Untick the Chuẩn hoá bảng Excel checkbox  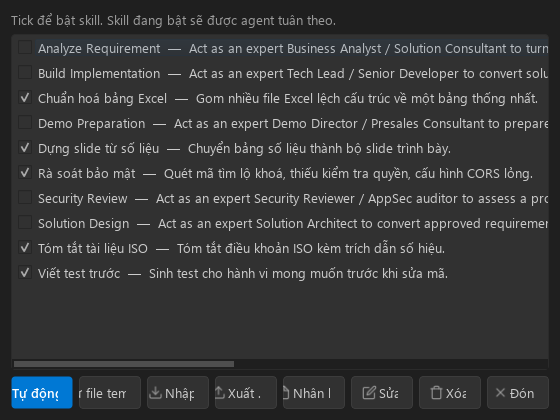click(x=25, y=98)
